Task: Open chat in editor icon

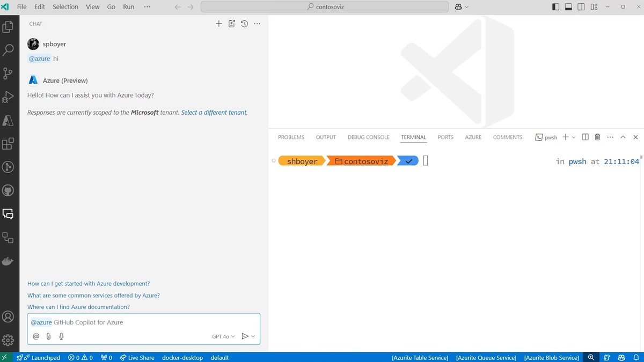Action: pos(232,24)
